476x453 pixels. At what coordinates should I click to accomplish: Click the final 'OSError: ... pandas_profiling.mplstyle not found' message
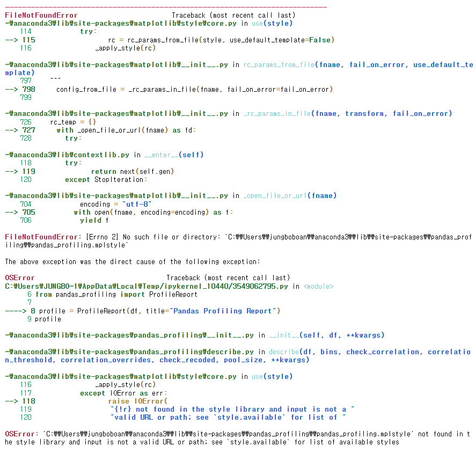[x=237, y=438]
